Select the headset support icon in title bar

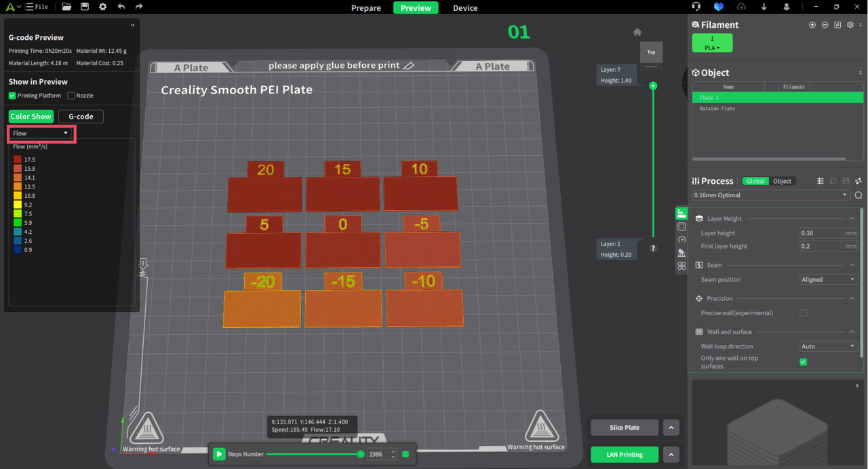tap(696, 6)
